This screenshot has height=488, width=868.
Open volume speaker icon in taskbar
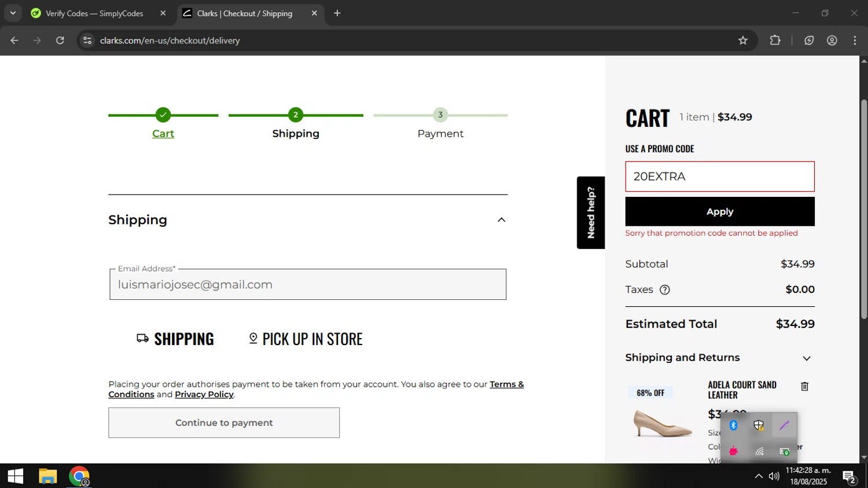pos(774,476)
